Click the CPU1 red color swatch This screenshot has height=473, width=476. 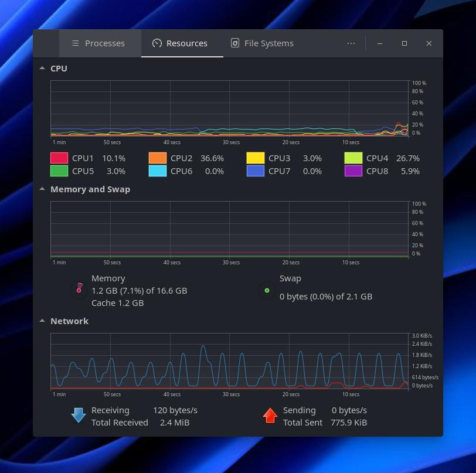pyautogui.click(x=59, y=158)
